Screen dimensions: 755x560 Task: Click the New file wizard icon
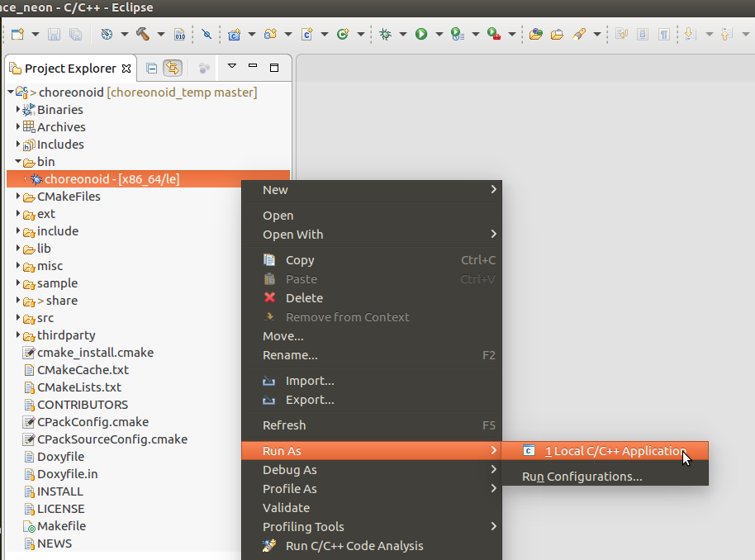[x=18, y=34]
